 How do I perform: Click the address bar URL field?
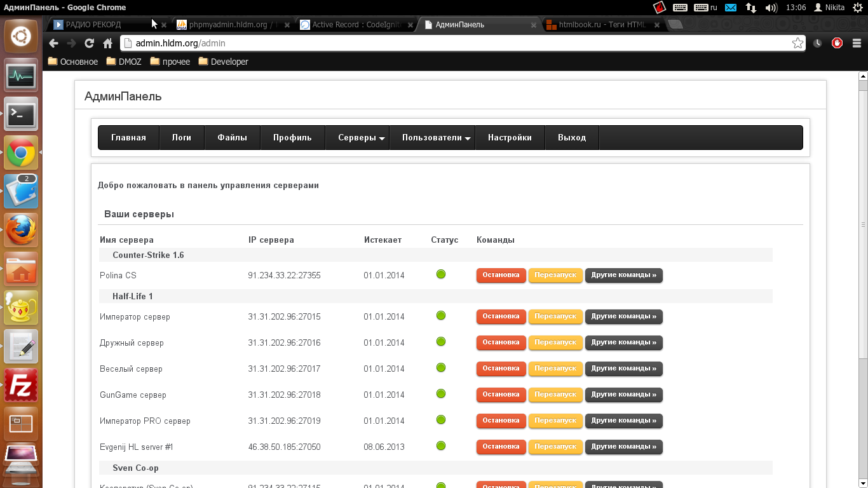tap(445, 43)
